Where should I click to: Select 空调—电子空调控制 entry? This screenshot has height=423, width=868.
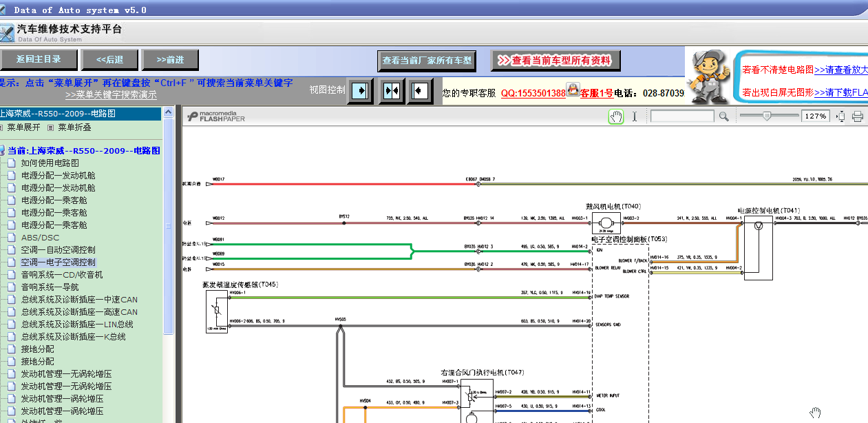pos(58,262)
